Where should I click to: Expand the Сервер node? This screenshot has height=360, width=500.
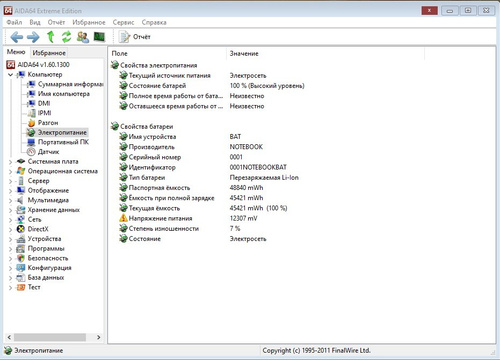pyautogui.click(x=10, y=181)
